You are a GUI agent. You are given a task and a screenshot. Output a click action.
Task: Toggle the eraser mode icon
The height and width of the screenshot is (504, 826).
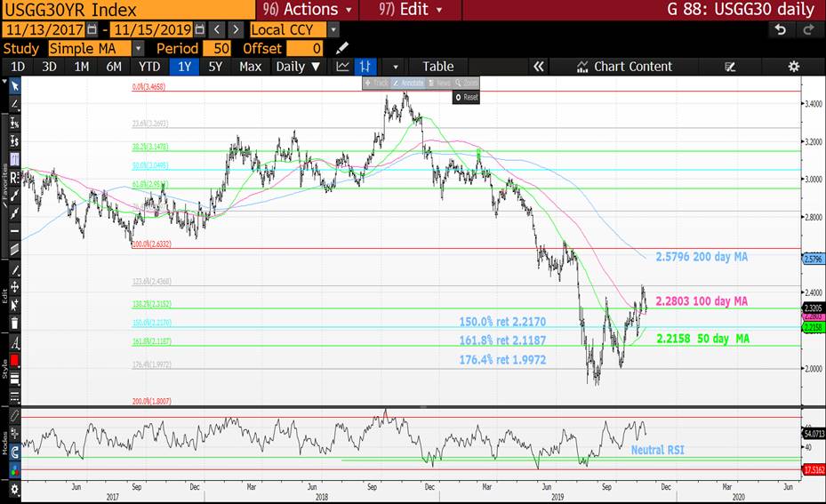[x=14, y=416]
